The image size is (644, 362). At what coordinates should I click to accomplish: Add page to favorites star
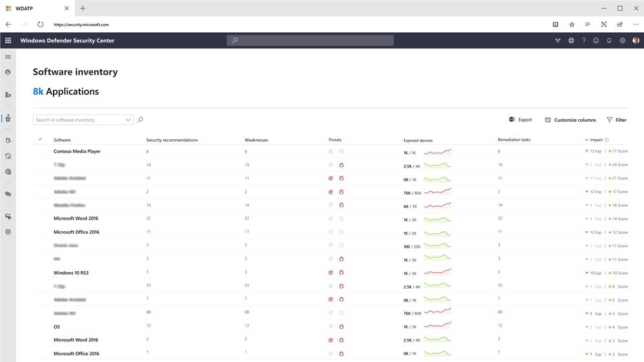(572, 24)
